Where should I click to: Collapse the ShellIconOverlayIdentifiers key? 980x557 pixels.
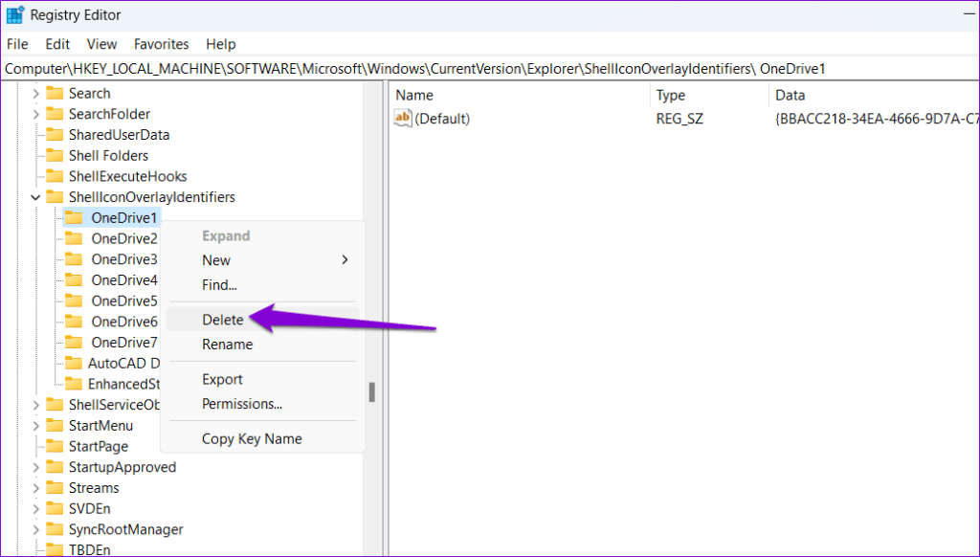pos(35,197)
